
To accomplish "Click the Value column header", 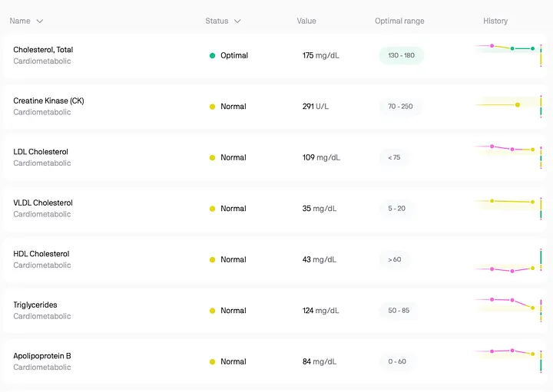I will pos(306,21).
